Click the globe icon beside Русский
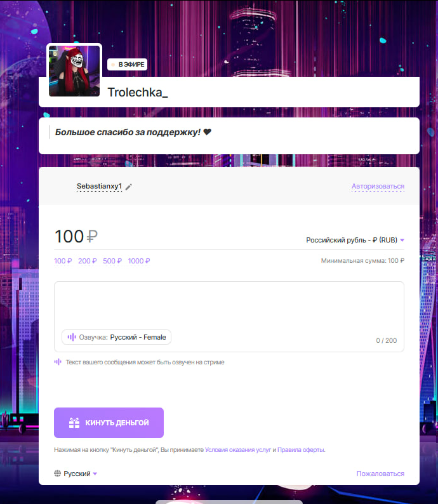The width and height of the screenshot is (438, 504). [x=57, y=473]
